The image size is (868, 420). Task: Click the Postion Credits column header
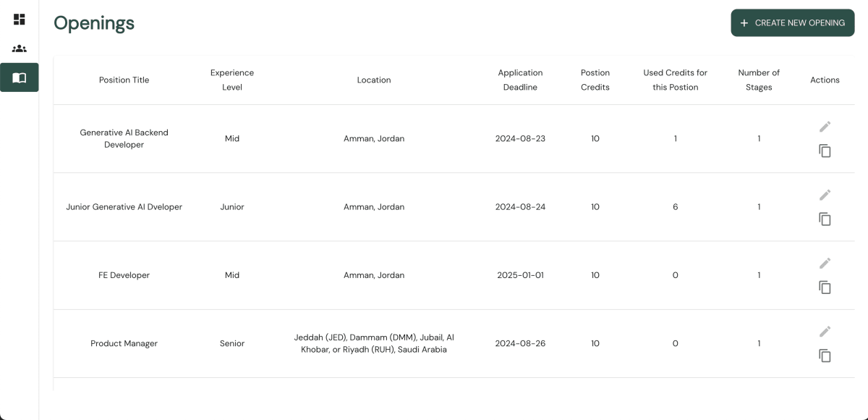click(595, 80)
